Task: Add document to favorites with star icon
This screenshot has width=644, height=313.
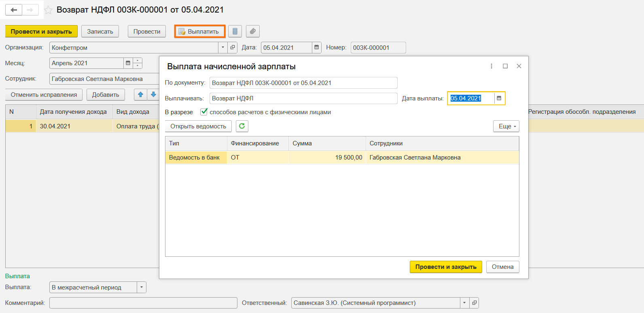Action: [x=48, y=10]
